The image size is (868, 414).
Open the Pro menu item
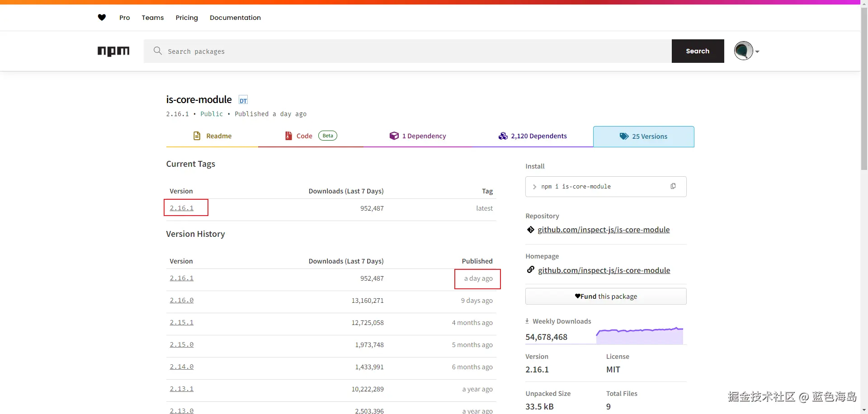click(x=125, y=18)
